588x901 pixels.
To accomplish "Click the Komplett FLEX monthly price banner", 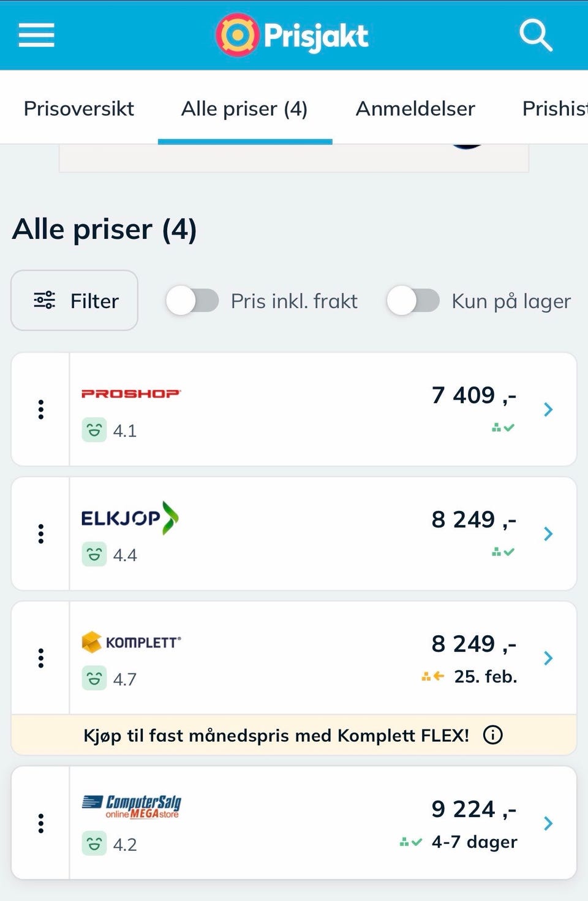I will (276, 735).
